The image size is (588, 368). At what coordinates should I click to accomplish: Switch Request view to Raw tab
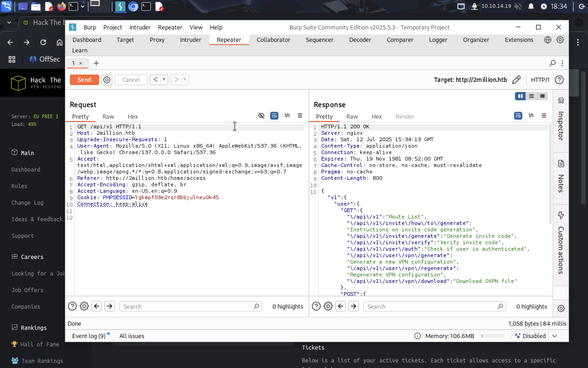pyautogui.click(x=108, y=117)
